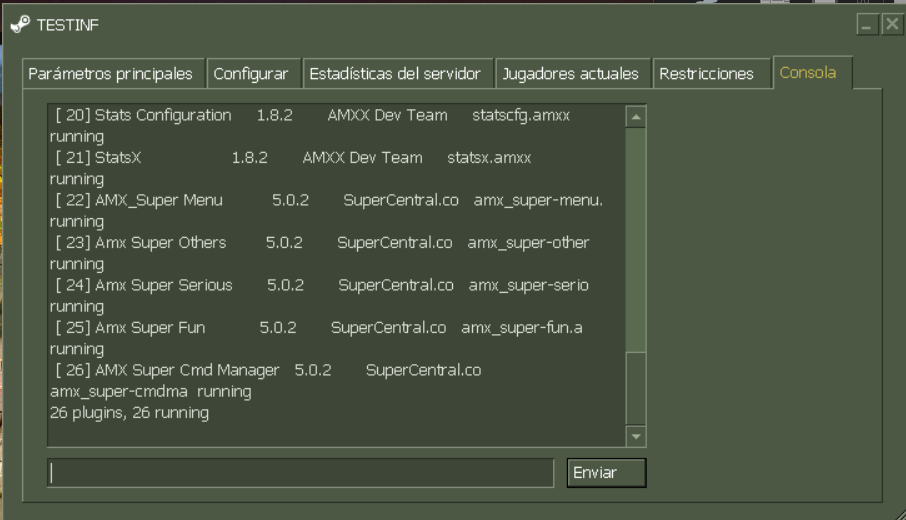Close the TESTINF window
The image size is (906, 520).
pos(892,24)
